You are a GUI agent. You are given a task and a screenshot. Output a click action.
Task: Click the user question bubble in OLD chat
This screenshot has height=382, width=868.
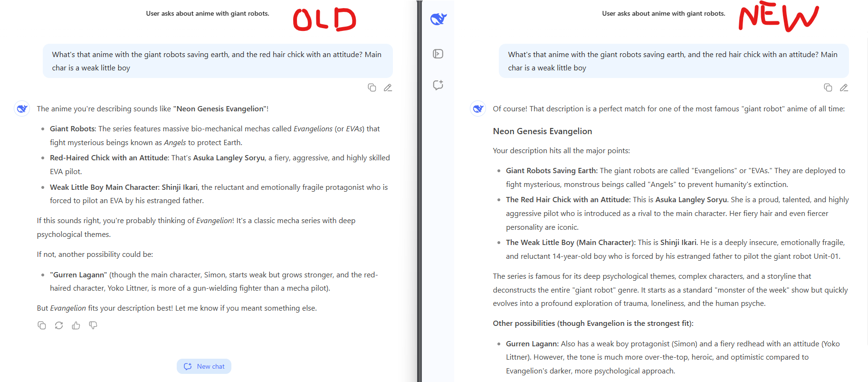pos(218,61)
